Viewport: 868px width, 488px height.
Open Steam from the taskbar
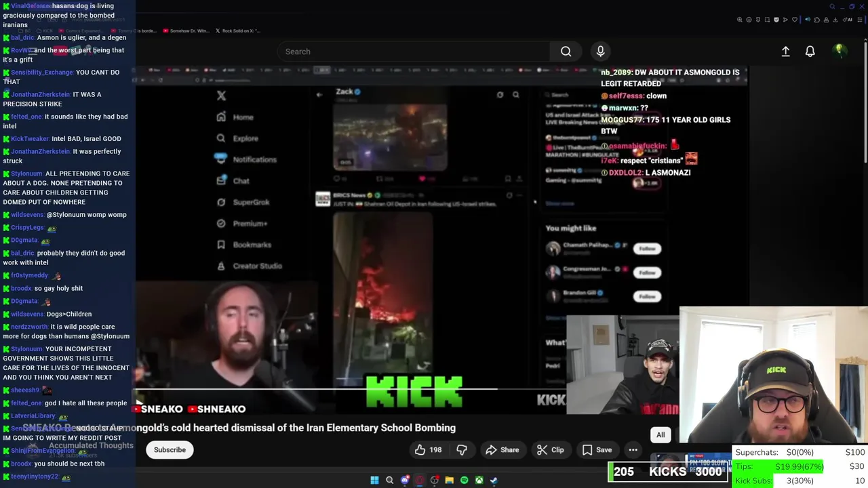(x=494, y=480)
